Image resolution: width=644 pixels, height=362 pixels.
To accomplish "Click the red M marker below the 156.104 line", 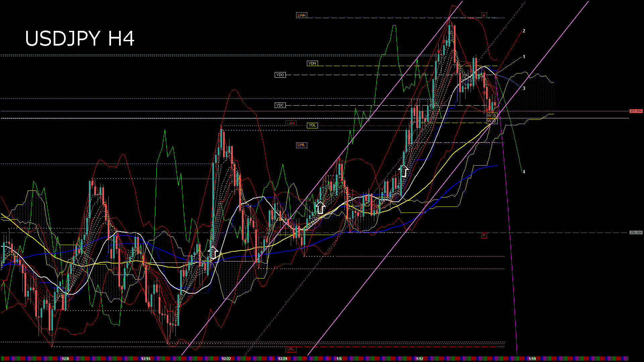I will [484, 235].
